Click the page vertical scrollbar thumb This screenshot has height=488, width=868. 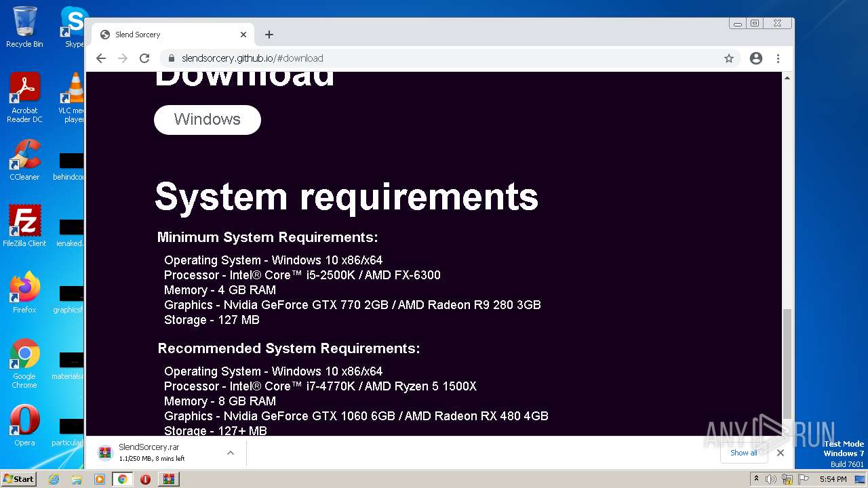[787, 363]
